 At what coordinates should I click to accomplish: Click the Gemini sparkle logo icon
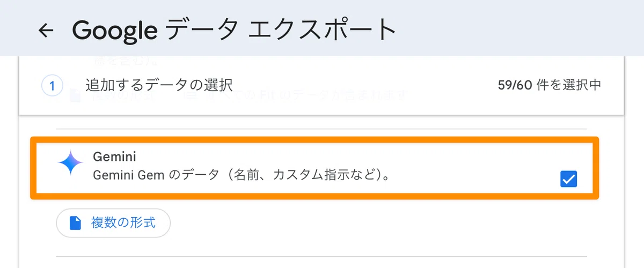click(70, 163)
